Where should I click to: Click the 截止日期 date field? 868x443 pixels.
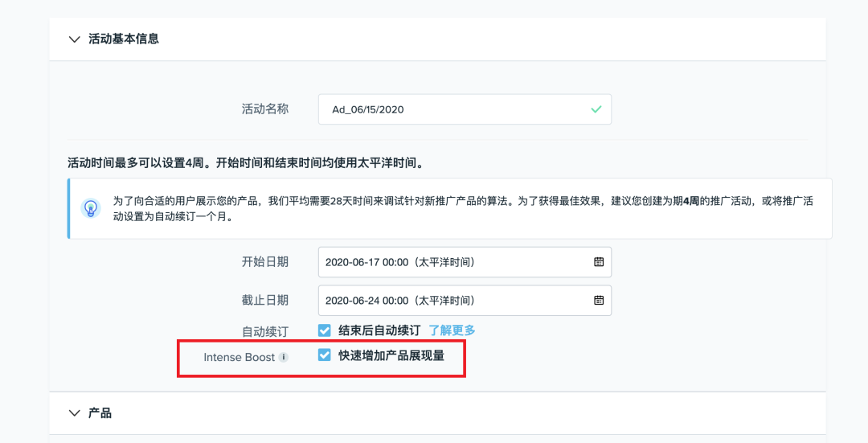click(465, 300)
